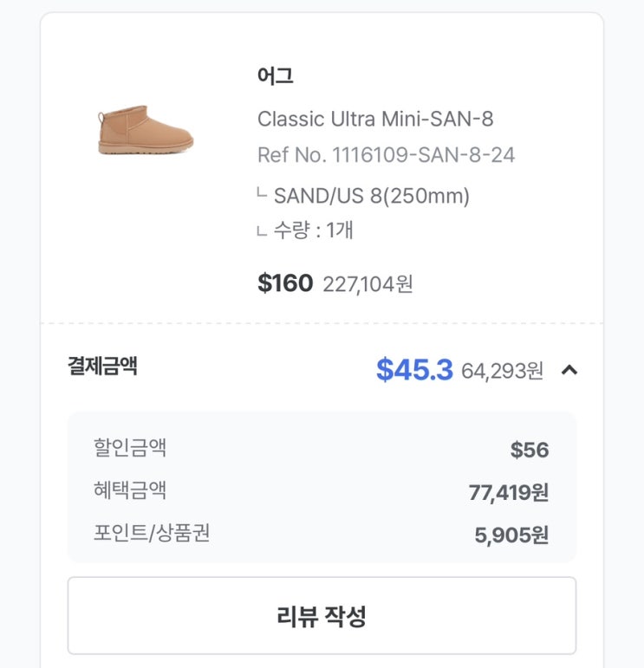This screenshot has height=668, width=644.
Task: Click the $56 discount value
Action: (529, 450)
